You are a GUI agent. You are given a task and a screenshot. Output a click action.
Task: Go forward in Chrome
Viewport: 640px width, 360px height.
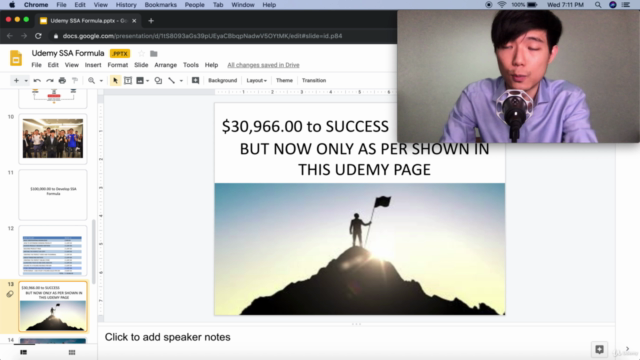24,36
